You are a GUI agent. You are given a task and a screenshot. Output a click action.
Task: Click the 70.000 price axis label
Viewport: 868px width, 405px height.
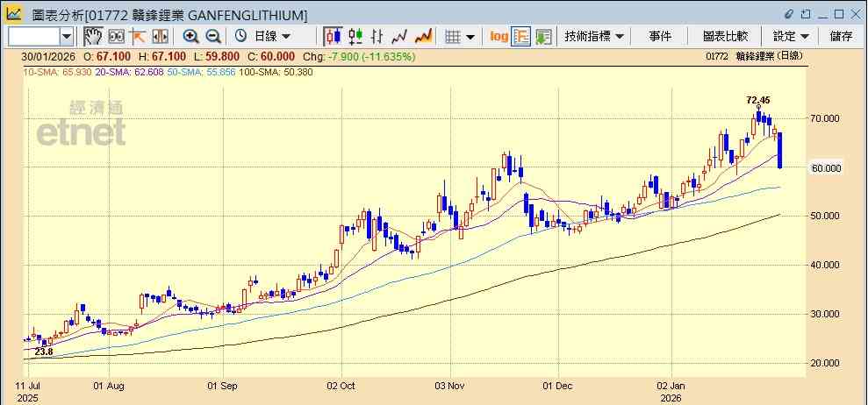(825, 118)
